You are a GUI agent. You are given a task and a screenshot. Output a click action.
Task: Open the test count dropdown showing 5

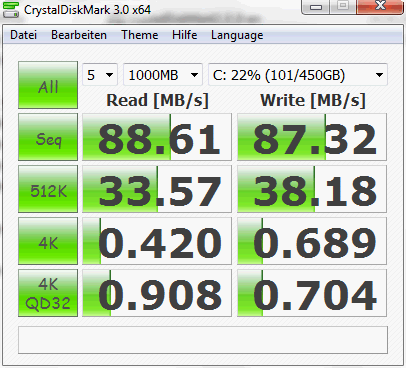[x=100, y=75]
